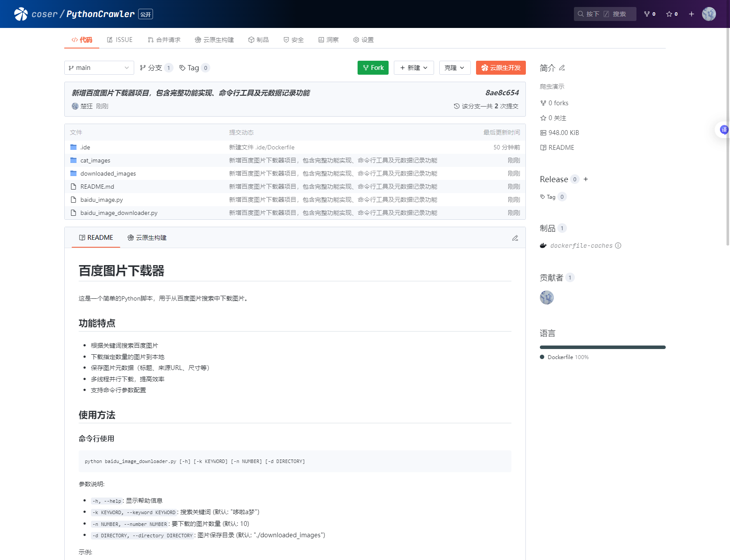Switch to the 洞察 tab

click(x=328, y=40)
